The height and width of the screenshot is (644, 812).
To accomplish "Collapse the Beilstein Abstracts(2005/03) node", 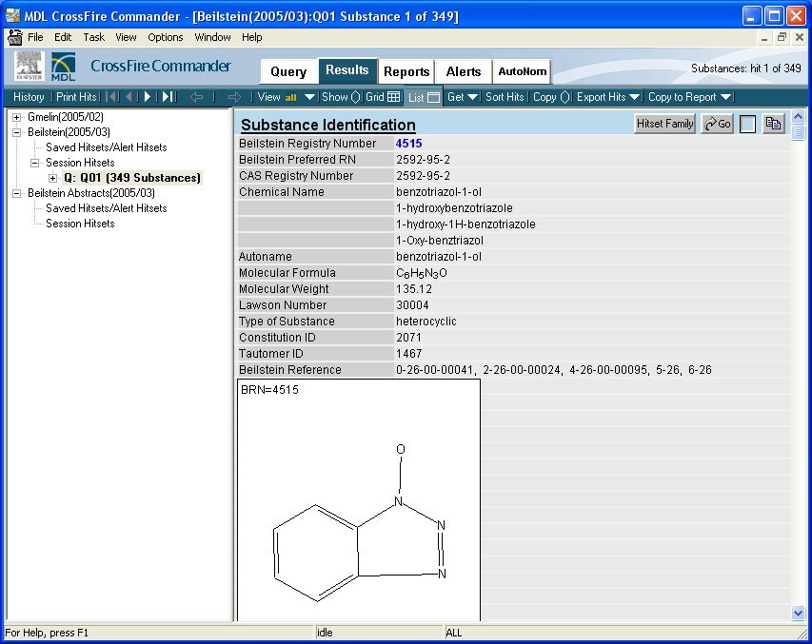I will click(16, 193).
